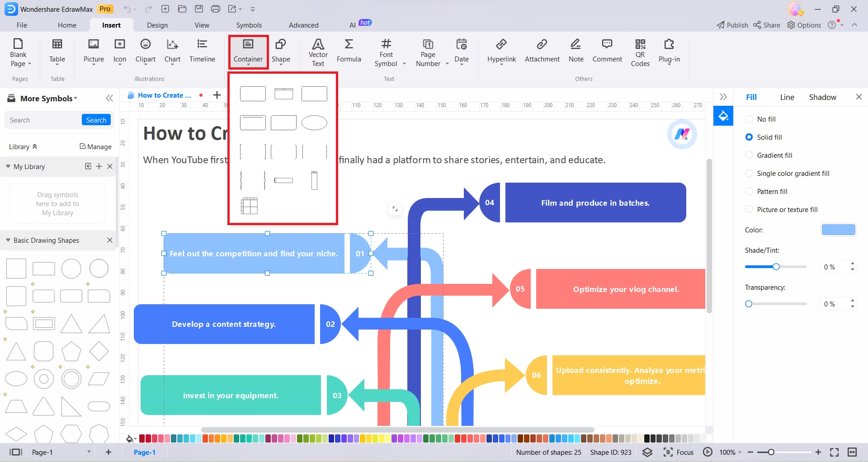Open the More Symbols dropdown
This screenshot has width=868, height=462.
(x=48, y=98)
